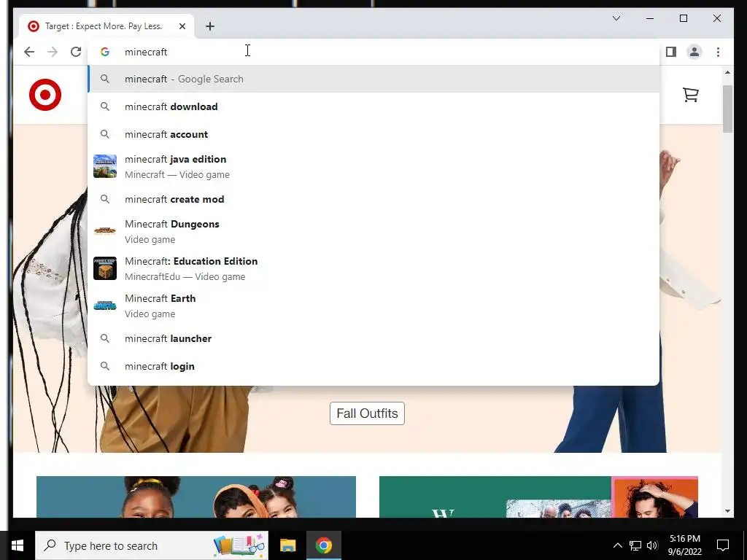Screen dimensions: 747x560
Task: Open the Chrome profile avatar icon
Action: 694,52
